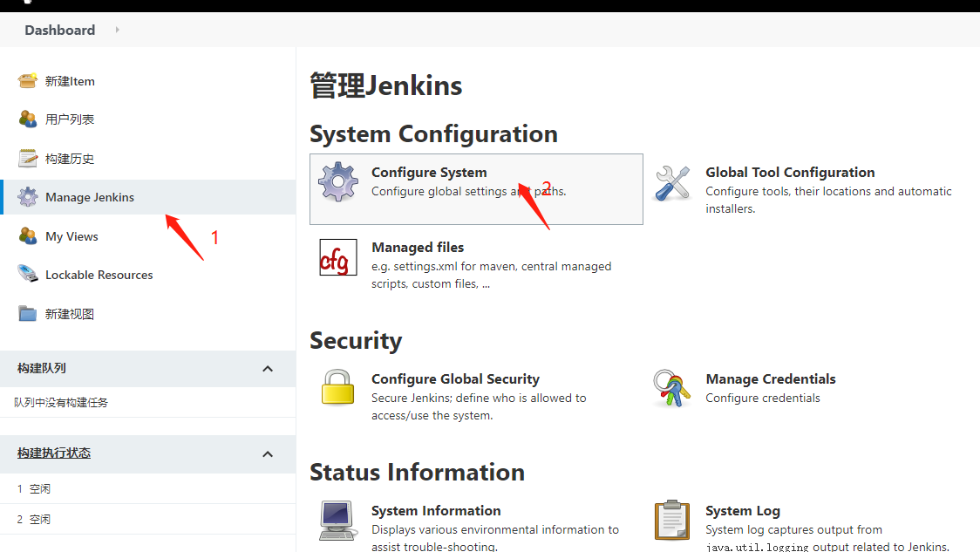Viewport: 980px width, 552px height.
Task: Click the Manage Credentials keys icon
Action: 672,388
